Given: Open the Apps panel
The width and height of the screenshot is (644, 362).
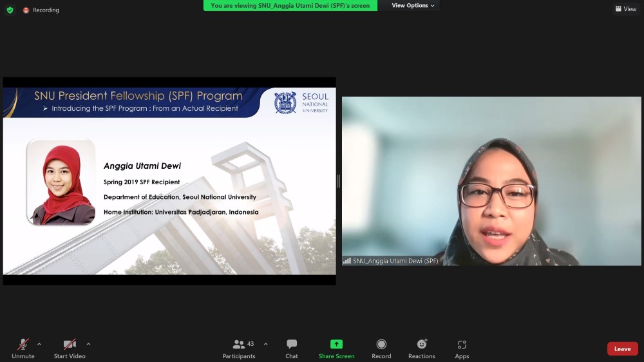Looking at the screenshot, I should (x=462, y=345).
